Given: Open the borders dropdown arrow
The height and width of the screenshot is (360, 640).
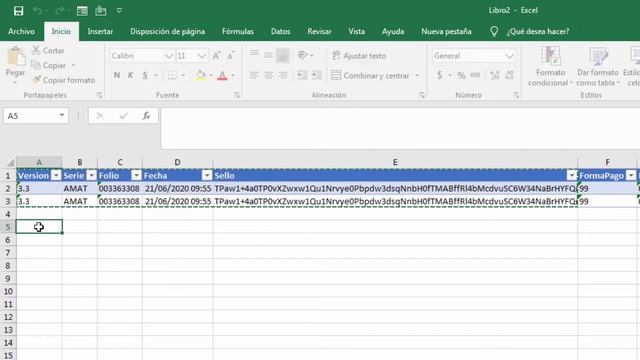Looking at the screenshot, I should (x=183, y=75).
